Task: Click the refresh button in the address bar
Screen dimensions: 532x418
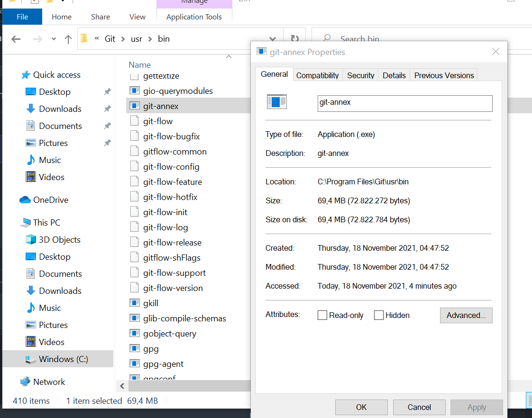Action: (294, 39)
